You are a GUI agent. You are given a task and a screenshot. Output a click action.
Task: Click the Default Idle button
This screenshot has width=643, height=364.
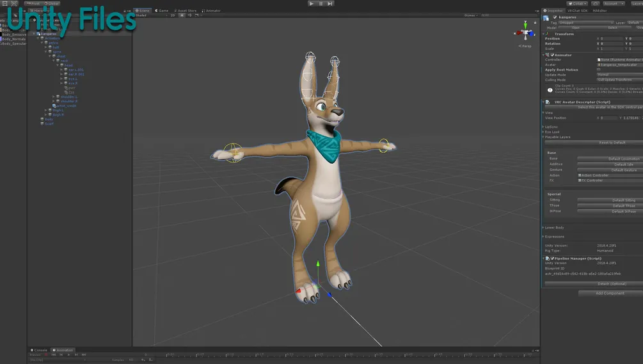pyautogui.click(x=610, y=164)
